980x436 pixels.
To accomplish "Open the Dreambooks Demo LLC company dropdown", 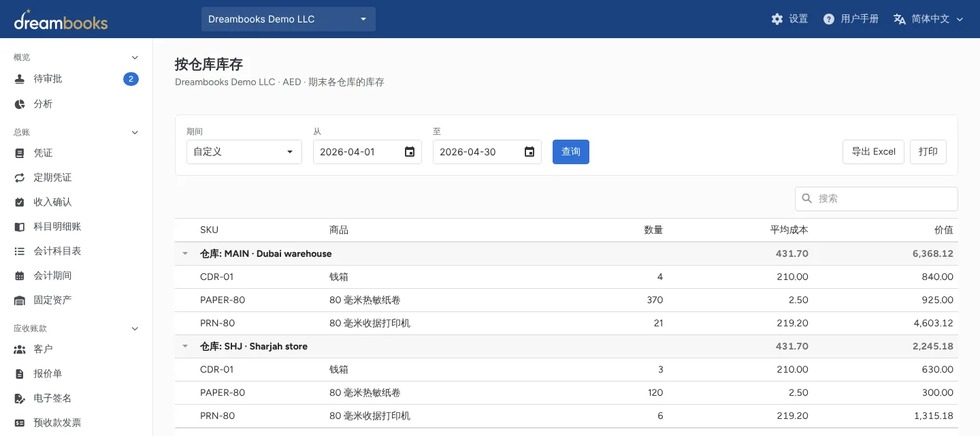I will [289, 19].
